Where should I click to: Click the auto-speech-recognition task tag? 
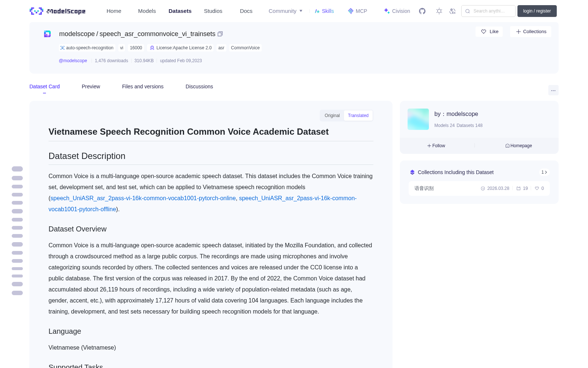pyautogui.click(x=87, y=48)
